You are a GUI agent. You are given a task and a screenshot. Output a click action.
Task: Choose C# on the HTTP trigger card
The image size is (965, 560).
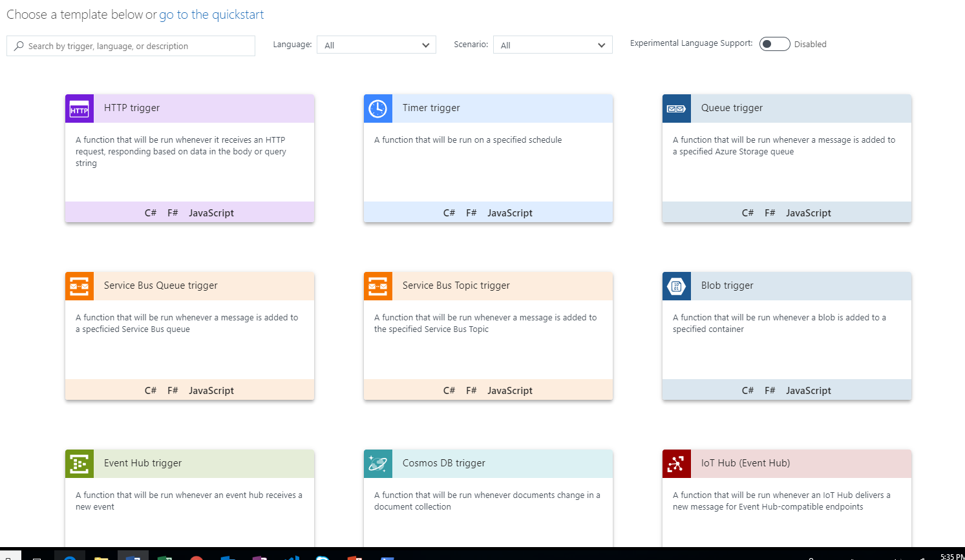click(x=151, y=213)
